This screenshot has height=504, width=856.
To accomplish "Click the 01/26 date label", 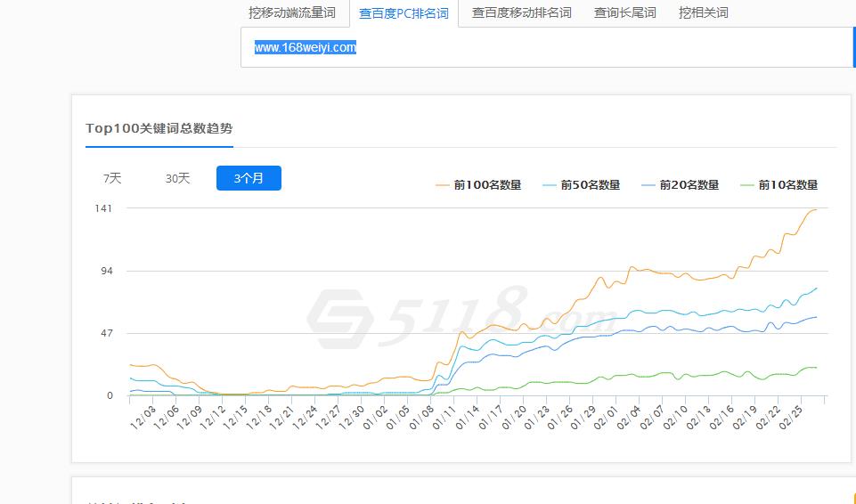I will (x=560, y=418).
